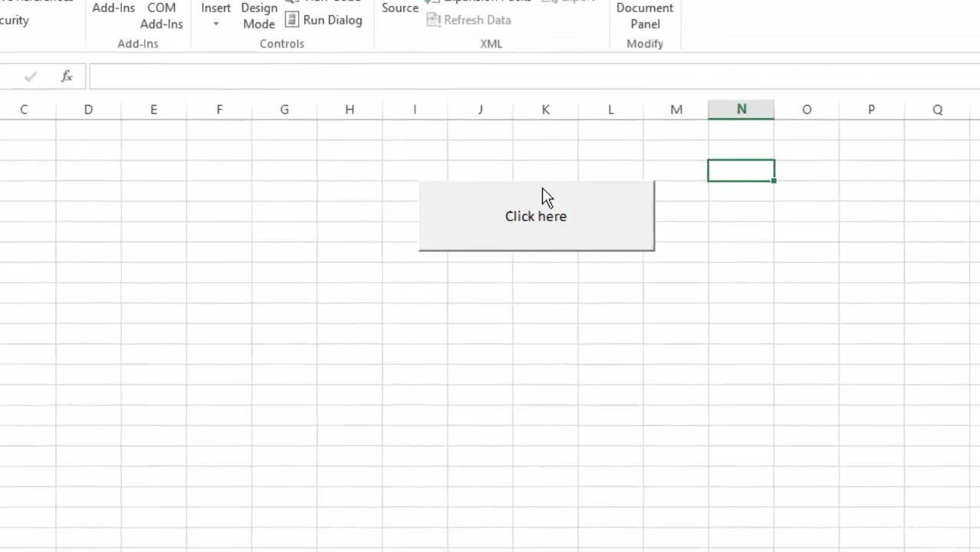Image resolution: width=980 pixels, height=552 pixels.
Task: Switch to the Controls group area
Action: tap(281, 44)
